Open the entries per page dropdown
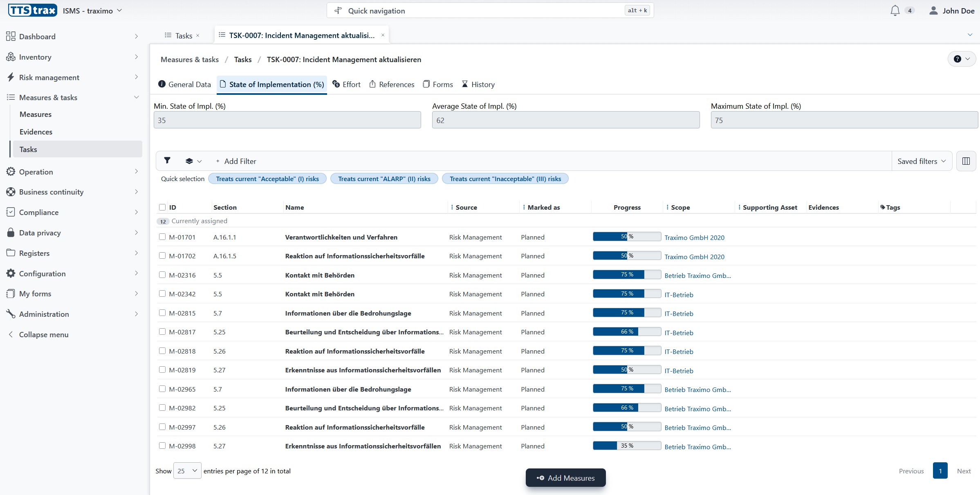The height and width of the screenshot is (495, 980). (187, 471)
